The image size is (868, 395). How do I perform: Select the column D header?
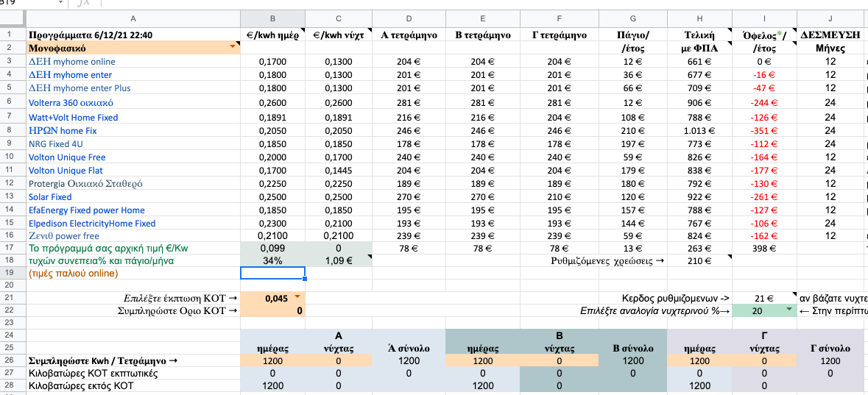tap(409, 19)
